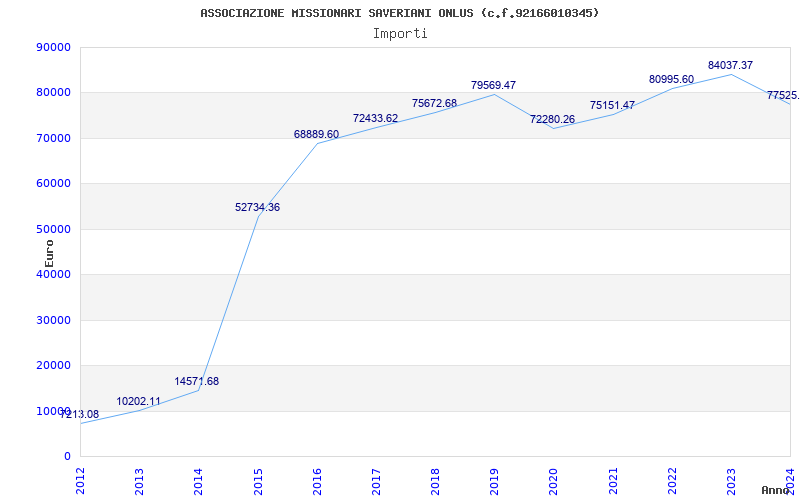Select data label 80995.60

click(x=671, y=79)
